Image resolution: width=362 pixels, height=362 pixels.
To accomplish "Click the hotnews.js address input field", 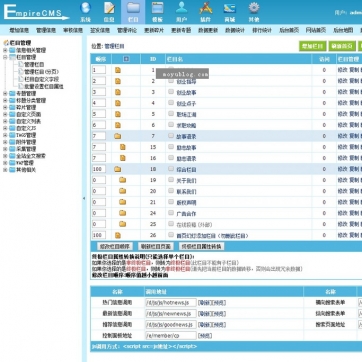I will tap(170, 302).
